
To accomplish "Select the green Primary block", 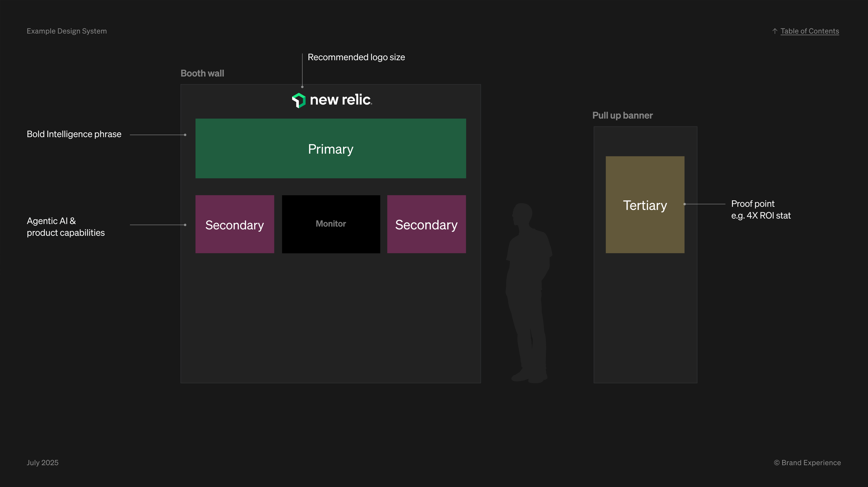I will click(x=330, y=148).
